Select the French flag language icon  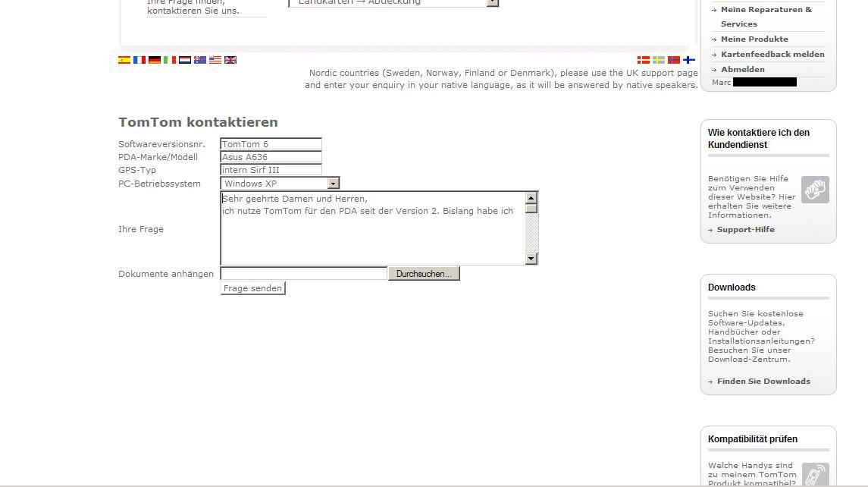point(139,60)
